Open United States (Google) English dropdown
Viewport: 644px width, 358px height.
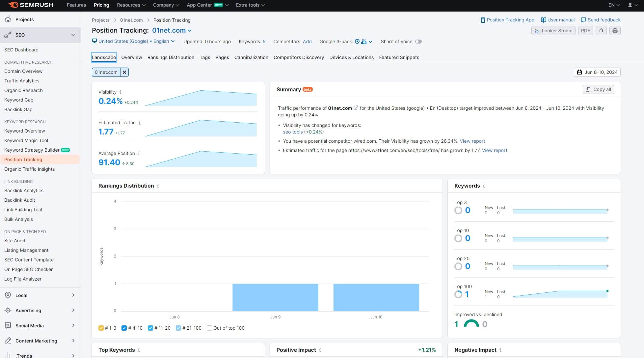coord(134,41)
